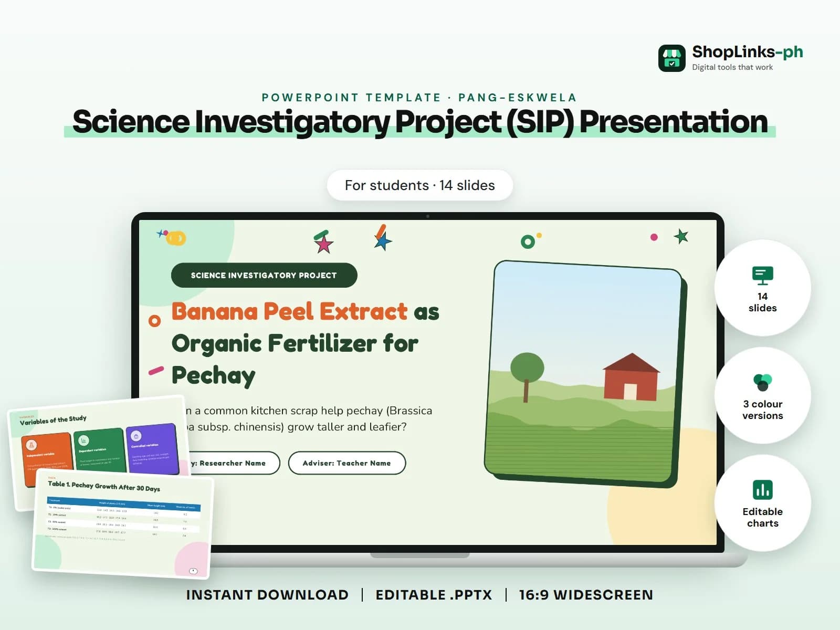The width and height of the screenshot is (840, 630).
Task: Click the '16:9 WIDESCREEN' footer text
Action: tap(586, 595)
